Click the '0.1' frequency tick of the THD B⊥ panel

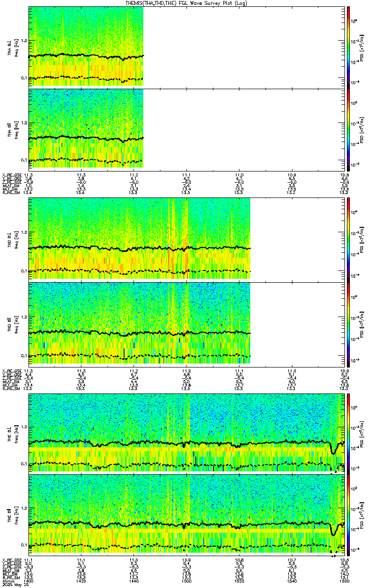24,270
